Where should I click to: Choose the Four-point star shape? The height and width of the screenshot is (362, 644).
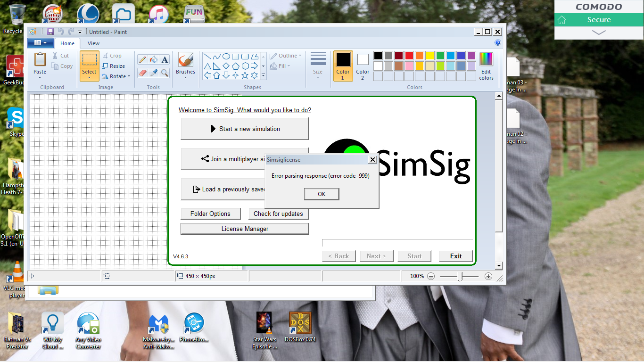(x=235, y=75)
